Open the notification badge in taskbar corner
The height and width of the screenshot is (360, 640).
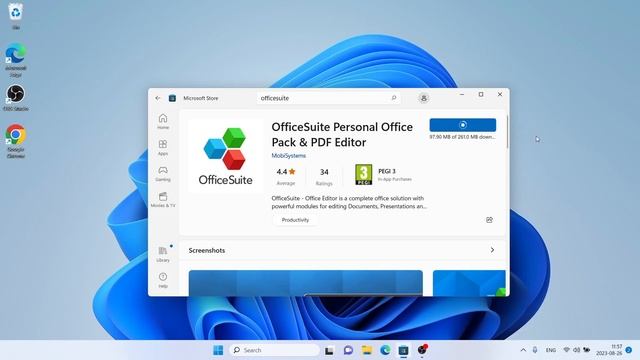pos(629,350)
